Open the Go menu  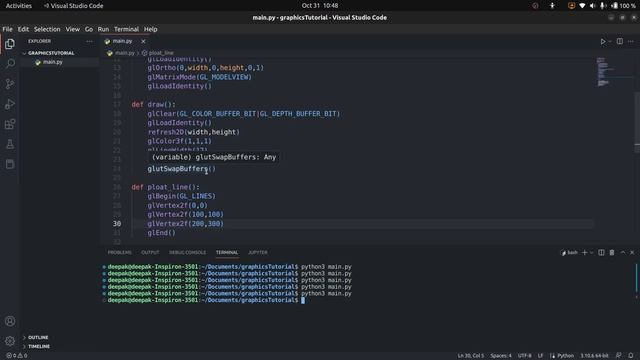coord(89,29)
